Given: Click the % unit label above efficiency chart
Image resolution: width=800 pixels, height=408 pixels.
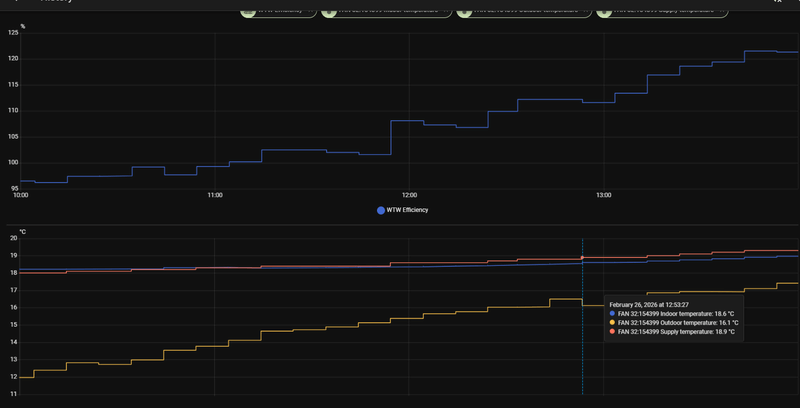Looking at the screenshot, I should pos(22,26).
